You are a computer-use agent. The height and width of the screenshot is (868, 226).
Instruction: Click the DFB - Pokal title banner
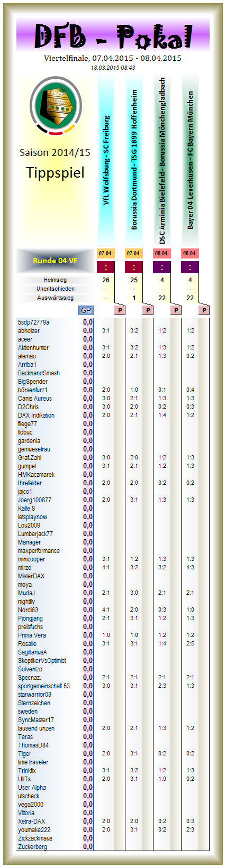(113, 35)
